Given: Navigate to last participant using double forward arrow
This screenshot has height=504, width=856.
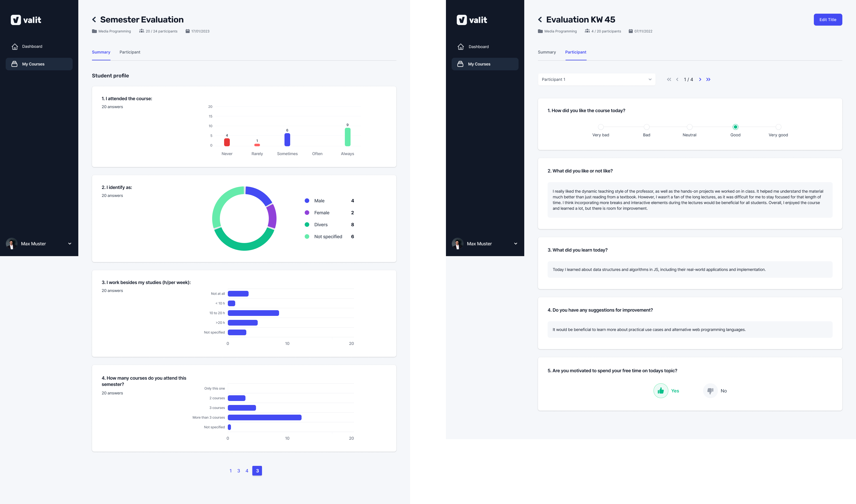Looking at the screenshot, I should [x=708, y=79].
